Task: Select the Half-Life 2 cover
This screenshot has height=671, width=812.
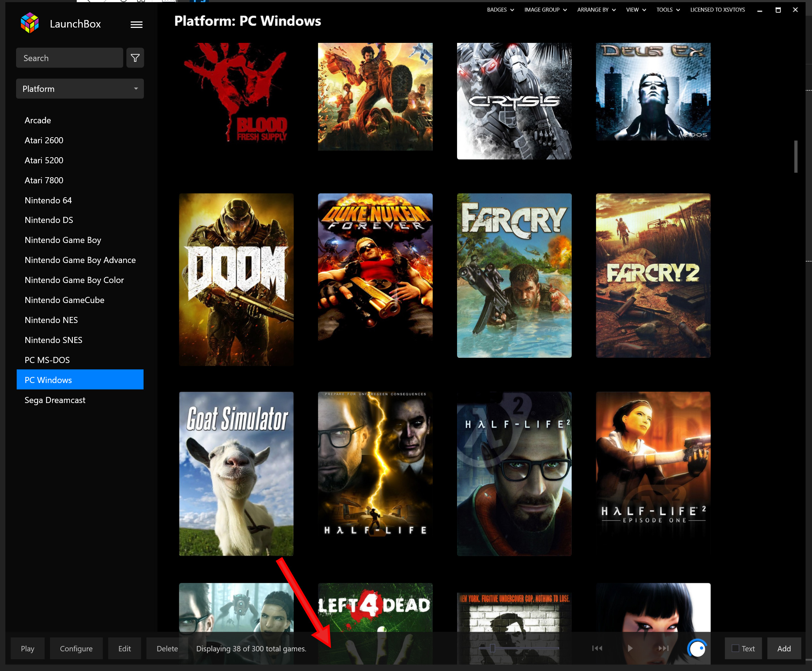Action: pos(514,473)
